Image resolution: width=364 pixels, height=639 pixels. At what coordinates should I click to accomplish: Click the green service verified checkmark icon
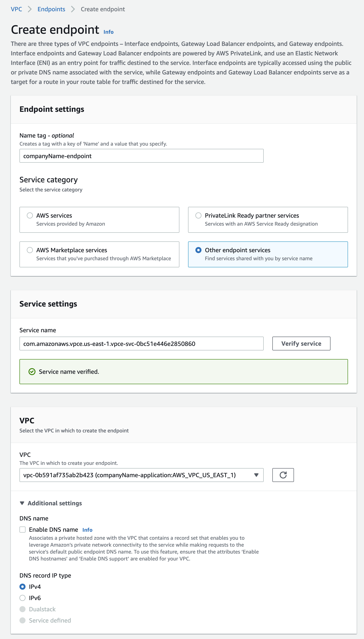pos(32,372)
